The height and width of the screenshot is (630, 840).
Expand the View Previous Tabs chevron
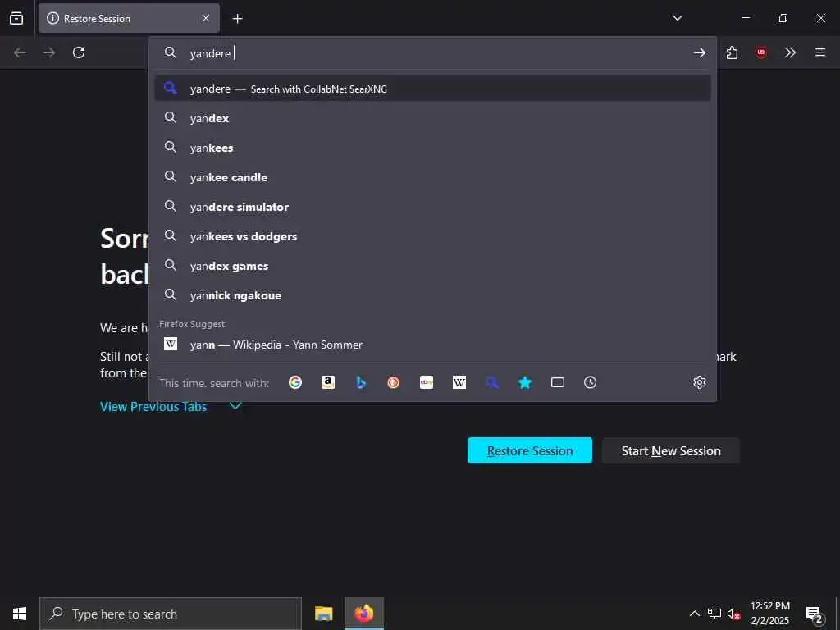[x=235, y=406]
